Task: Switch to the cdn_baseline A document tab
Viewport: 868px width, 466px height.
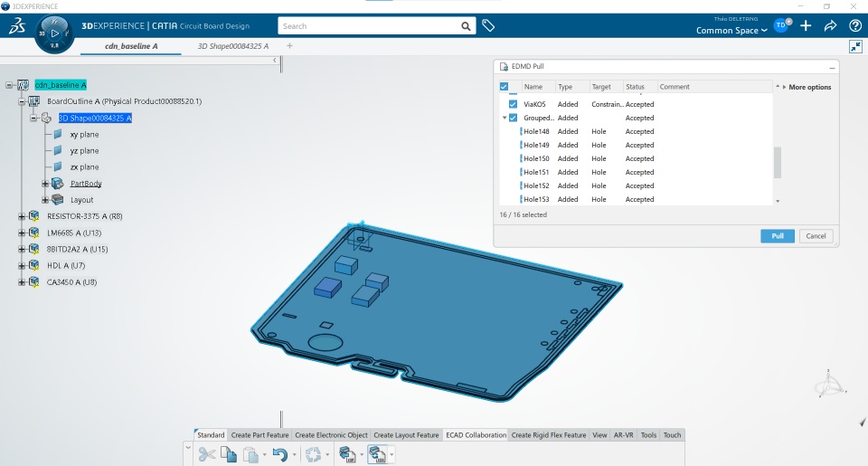Action: [131, 46]
